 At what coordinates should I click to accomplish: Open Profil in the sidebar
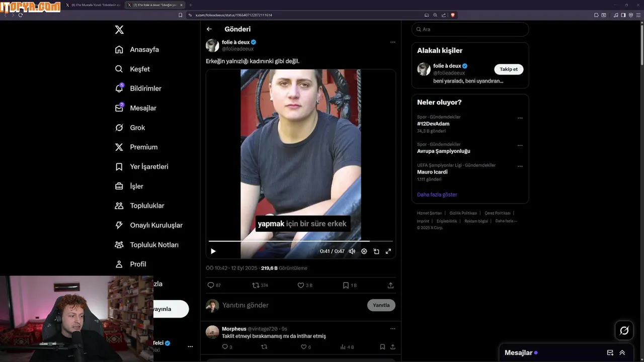click(130, 264)
